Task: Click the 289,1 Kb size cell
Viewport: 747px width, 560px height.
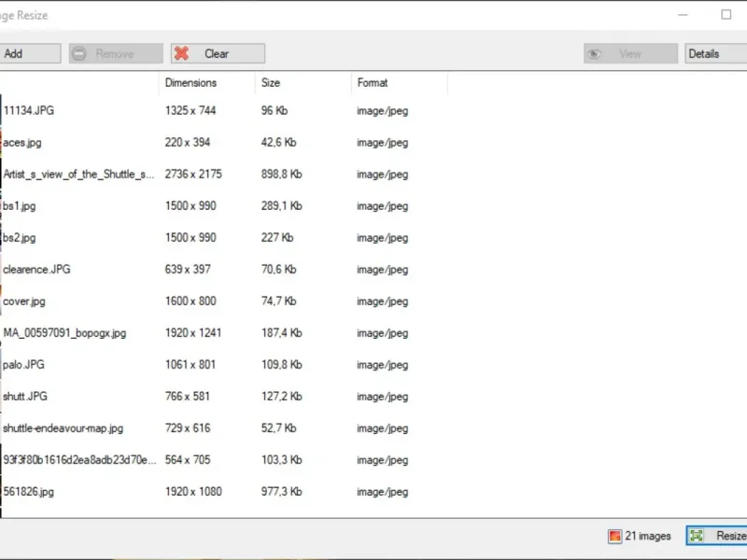Action: [282, 206]
